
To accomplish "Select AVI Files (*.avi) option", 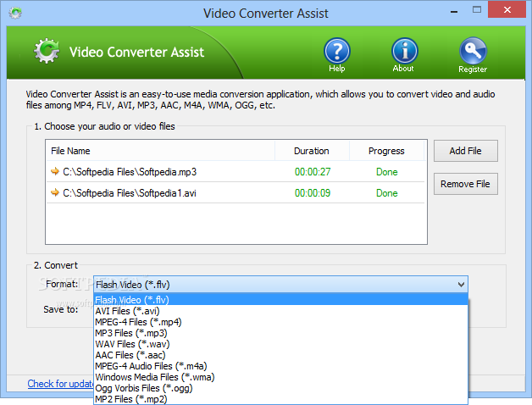I will point(280,311).
